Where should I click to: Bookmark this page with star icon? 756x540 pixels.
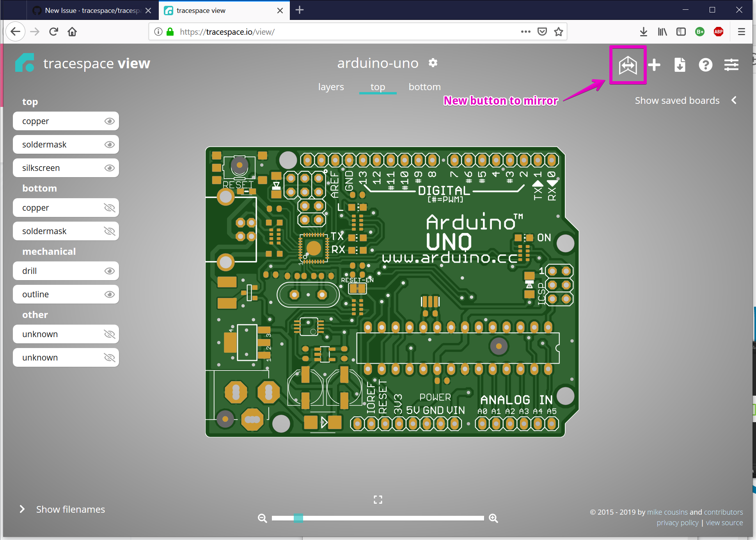559,32
